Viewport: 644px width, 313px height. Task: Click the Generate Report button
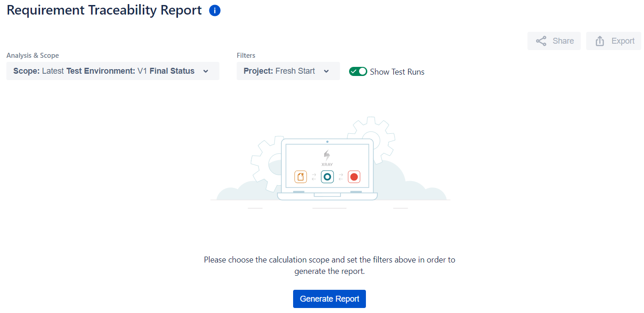coord(330,299)
